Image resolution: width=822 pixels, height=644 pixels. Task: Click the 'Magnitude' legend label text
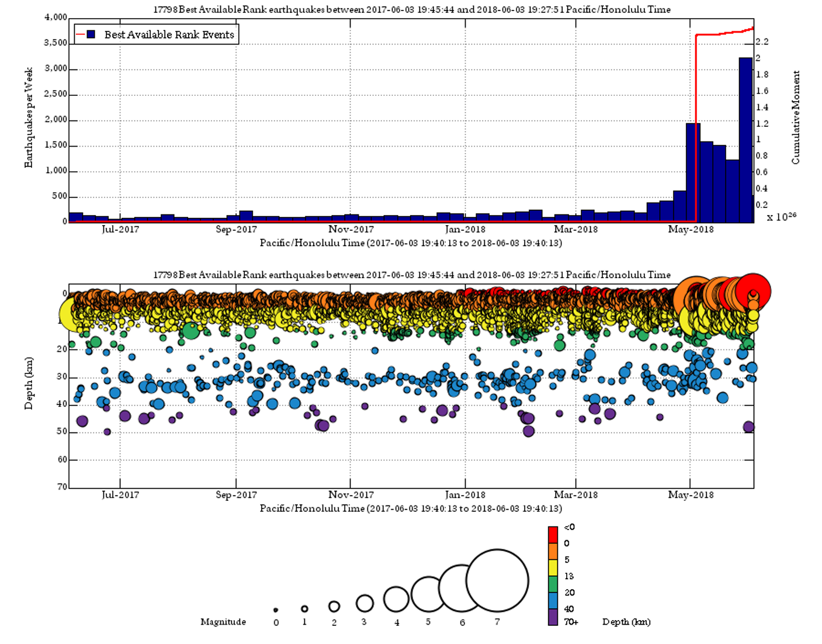223,622
